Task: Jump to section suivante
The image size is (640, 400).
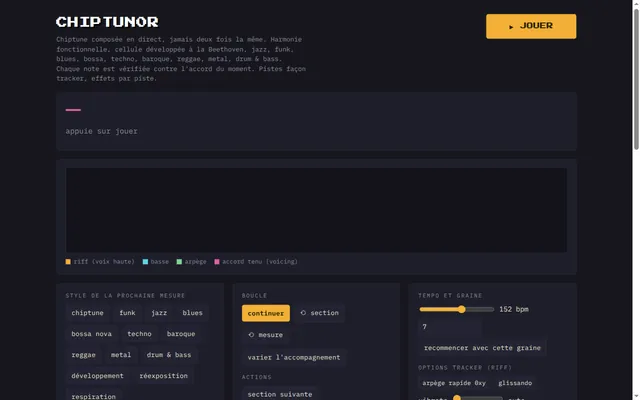Action: pyautogui.click(x=280, y=394)
